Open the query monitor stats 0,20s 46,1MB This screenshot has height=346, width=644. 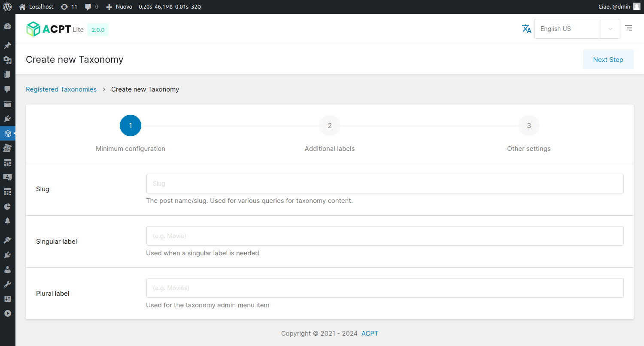point(170,7)
